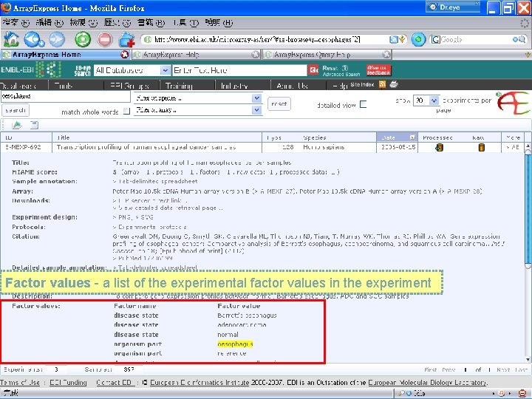
Task: Open the Site Index link
Action: click(362, 84)
